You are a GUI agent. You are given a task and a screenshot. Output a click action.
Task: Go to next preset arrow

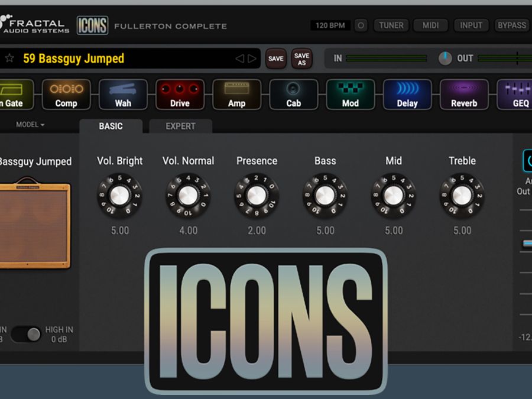[x=252, y=59]
